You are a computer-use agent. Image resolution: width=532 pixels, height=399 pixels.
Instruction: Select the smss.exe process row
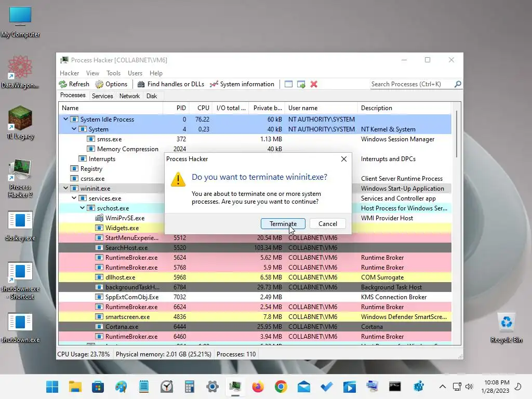255,139
